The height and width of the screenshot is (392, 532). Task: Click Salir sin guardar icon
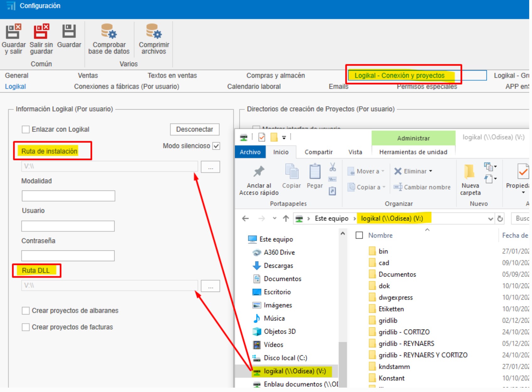[x=41, y=31]
